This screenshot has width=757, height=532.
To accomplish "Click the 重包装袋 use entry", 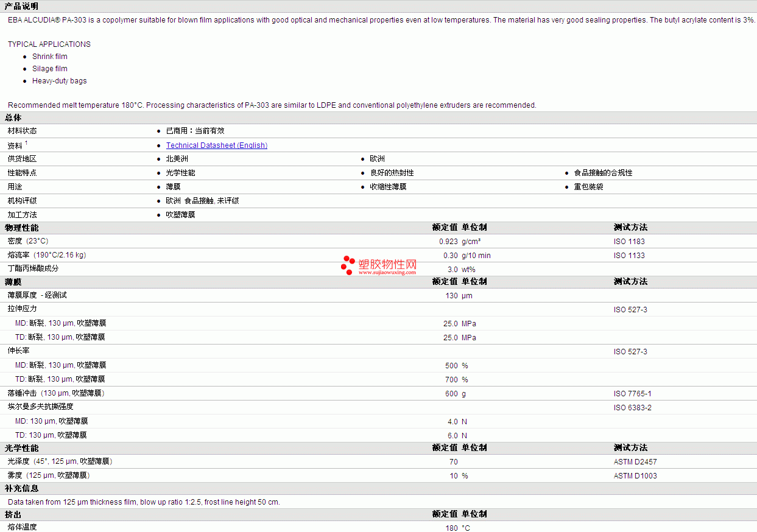I will point(588,187).
